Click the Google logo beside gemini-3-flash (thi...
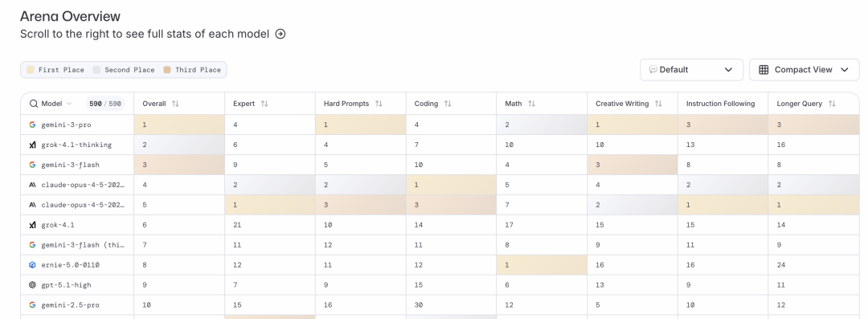 click(33, 245)
